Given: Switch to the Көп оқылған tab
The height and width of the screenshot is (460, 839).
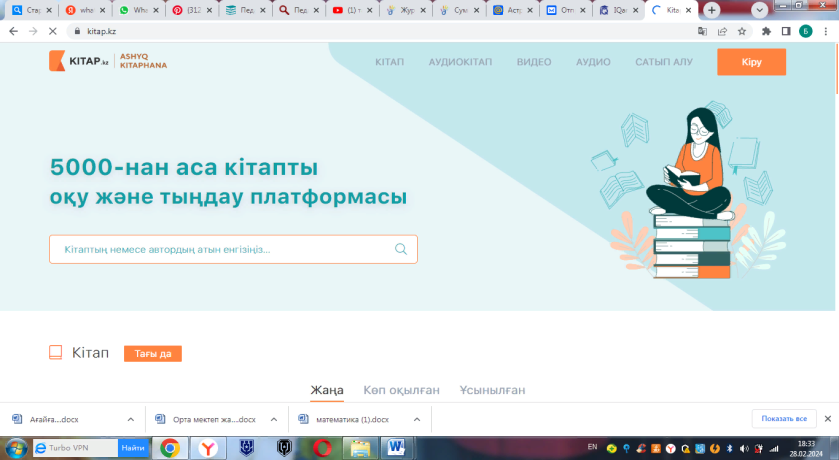Looking at the screenshot, I should pos(401,390).
